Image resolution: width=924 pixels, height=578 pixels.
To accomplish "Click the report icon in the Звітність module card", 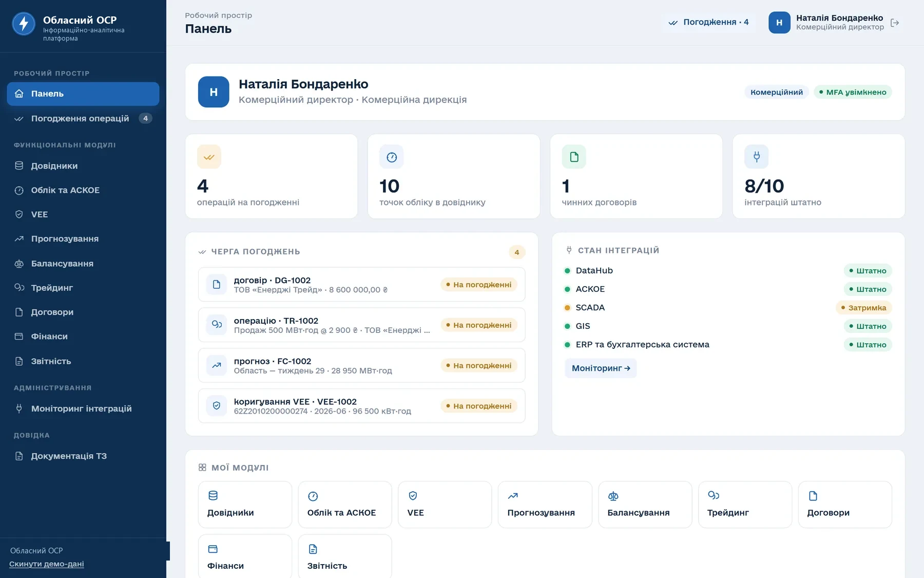I will (313, 549).
